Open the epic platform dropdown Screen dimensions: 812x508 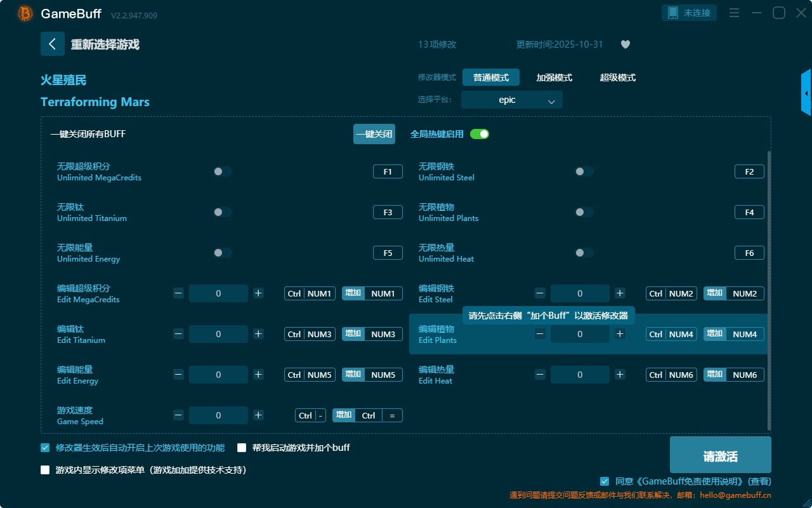click(511, 100)
